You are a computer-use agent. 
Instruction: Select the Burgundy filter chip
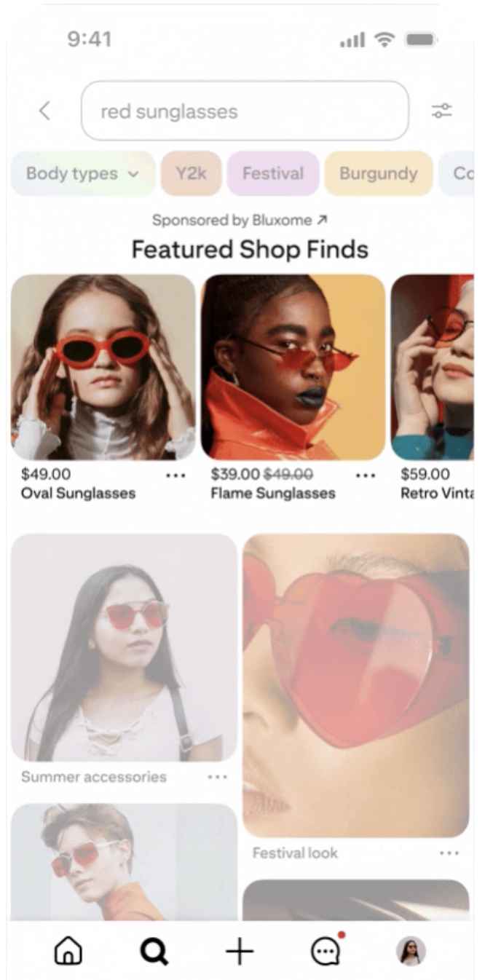coord(379,173)
